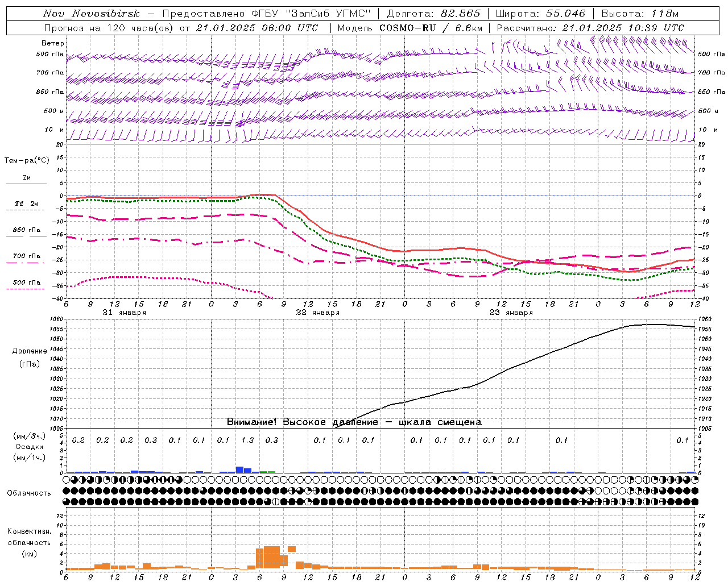Select the Прогноз на 120 часа(ов) text
Viewport: 728px width, 582px height.
[109, 28]
